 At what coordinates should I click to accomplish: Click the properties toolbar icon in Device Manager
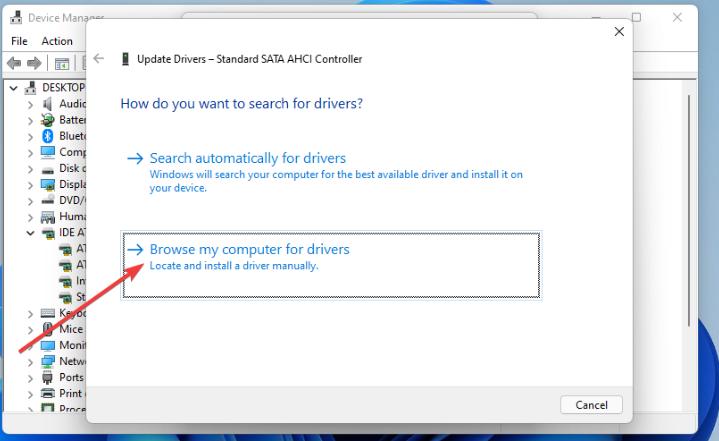pos(62,63)
